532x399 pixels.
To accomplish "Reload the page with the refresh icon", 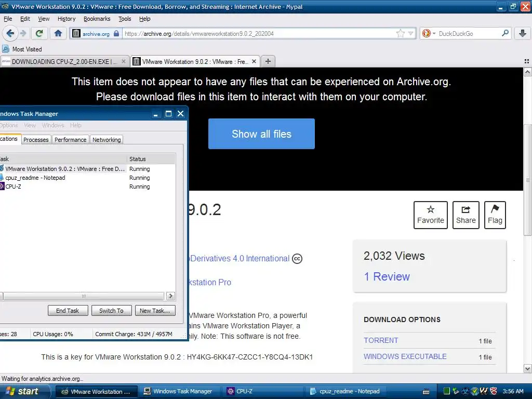I will pos(39,33).
